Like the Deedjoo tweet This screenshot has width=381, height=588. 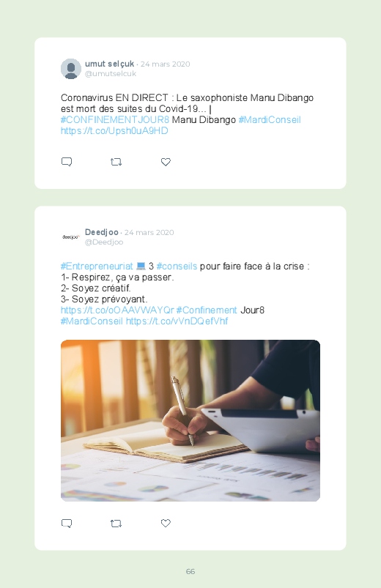[x=166, y=523]
